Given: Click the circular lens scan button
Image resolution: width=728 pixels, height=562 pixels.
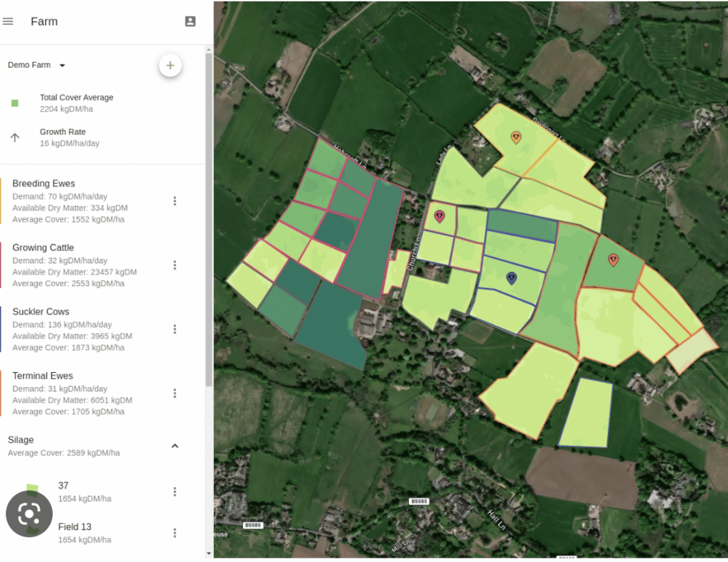Looking at the screenshot, I should [28, 514].
